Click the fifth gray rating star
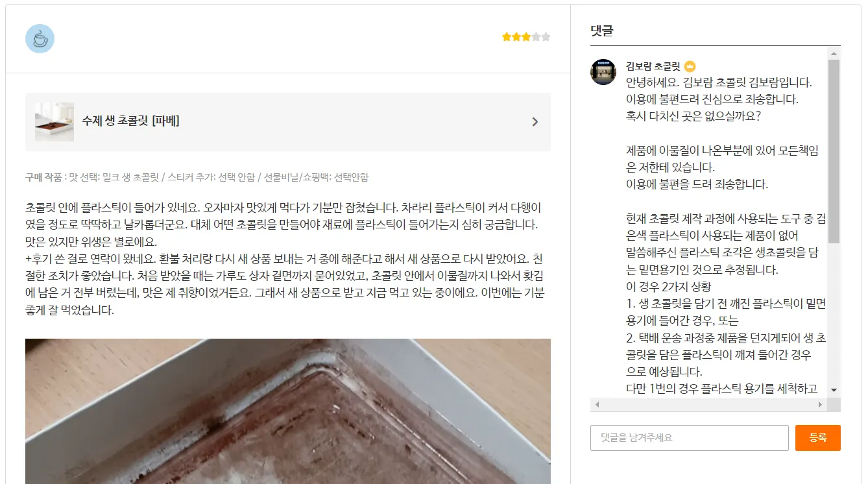Viewport: 868px width, 484px height. 546,37
